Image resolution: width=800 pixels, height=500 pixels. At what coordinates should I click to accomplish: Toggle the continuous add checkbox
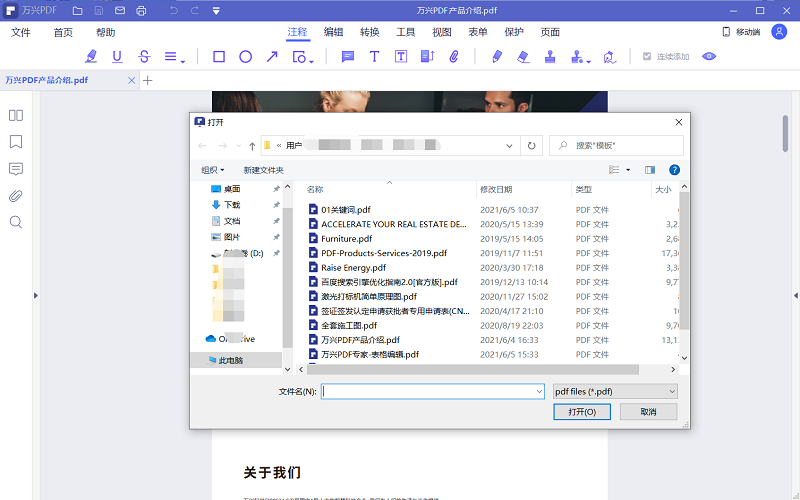click(x=647, y=57)
